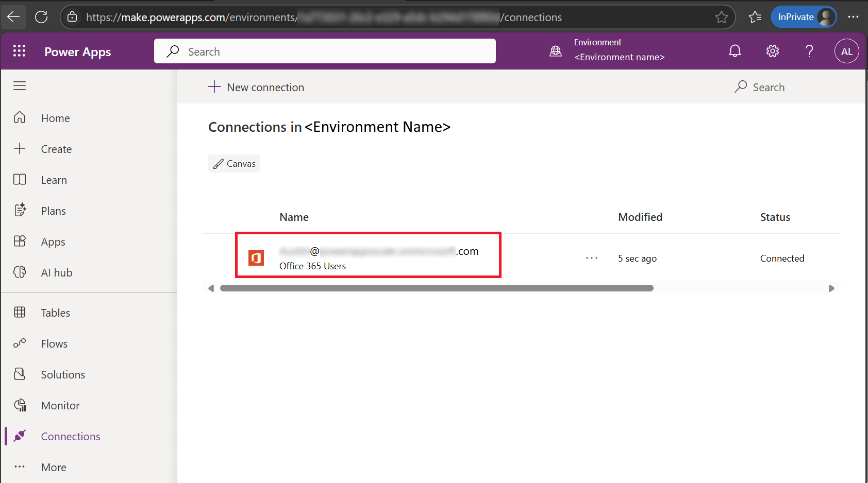Select Connections in the left navigation
Image resolution: width=868 pixels, height=483 pixels.
(x=71, y=436)
